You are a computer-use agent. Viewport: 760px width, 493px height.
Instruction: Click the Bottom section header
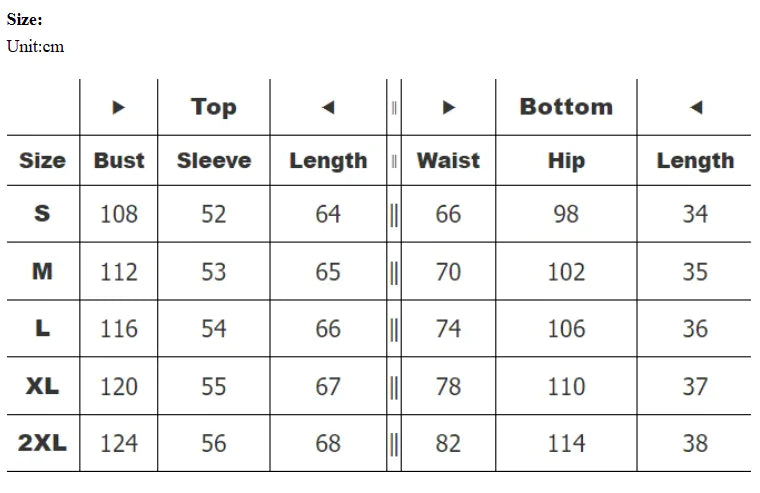point(566,107)
